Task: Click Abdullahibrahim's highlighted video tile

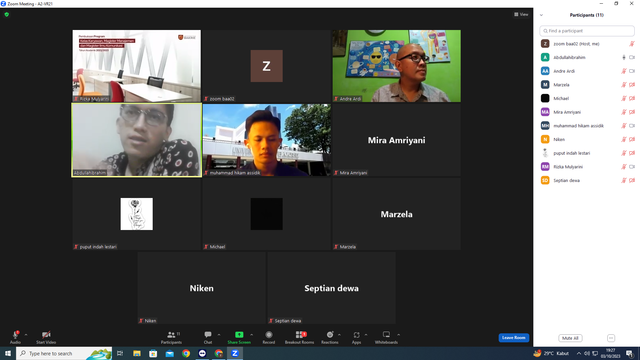Action: click(137, 140)
